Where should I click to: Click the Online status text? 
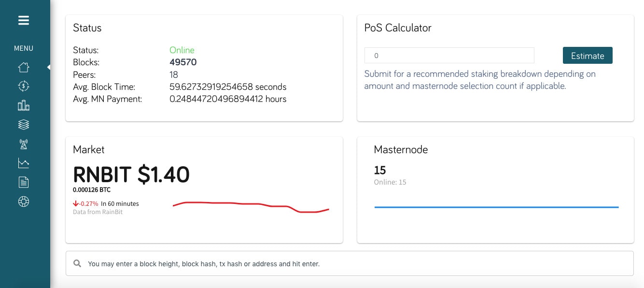(182, 50)
